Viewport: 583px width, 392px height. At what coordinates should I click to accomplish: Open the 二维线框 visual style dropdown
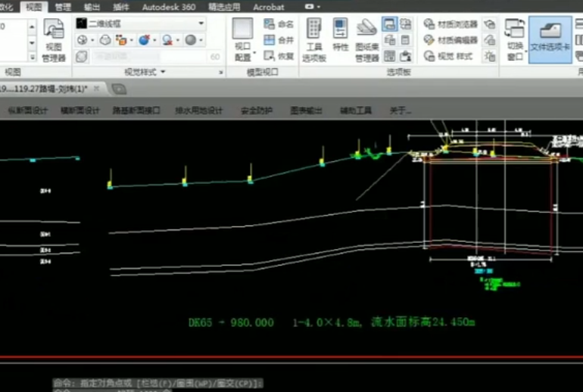click(x=140, y=23)
